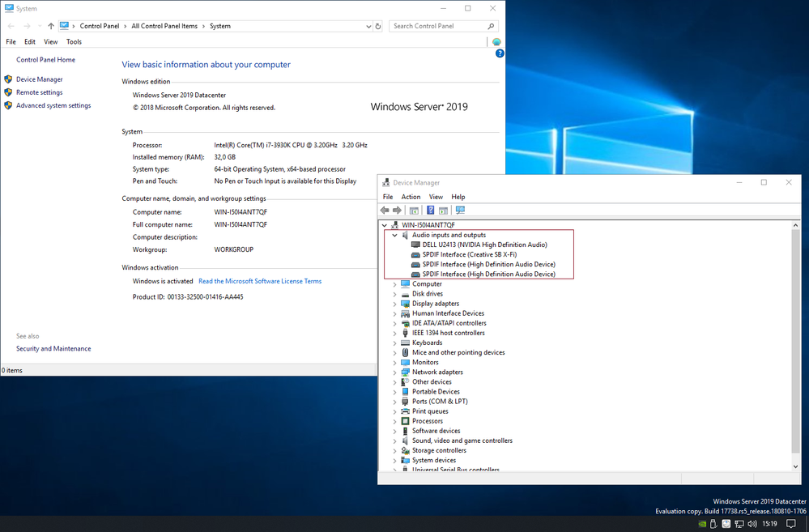Open Tools menu in System window
809x532 pixels.
[x=74, y=42]
